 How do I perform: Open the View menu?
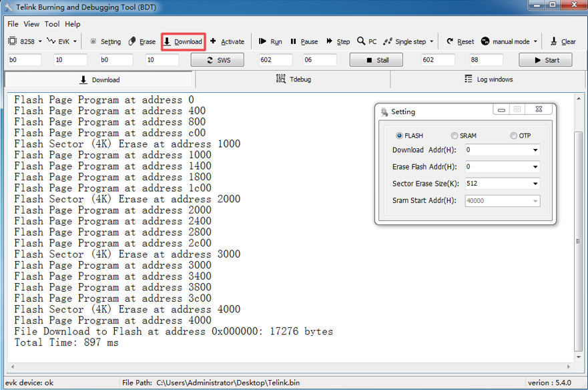click(31, 24)
